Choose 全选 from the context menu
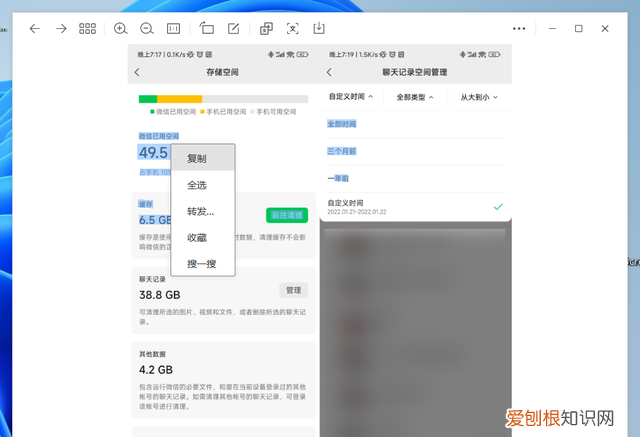 [203, 185]
